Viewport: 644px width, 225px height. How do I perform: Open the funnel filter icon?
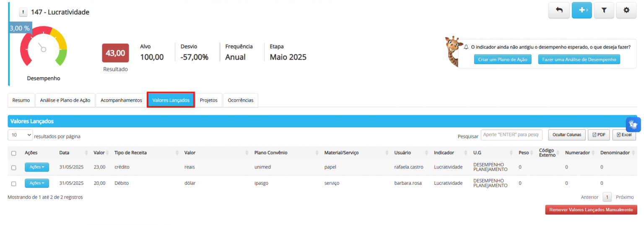point(604,10)
